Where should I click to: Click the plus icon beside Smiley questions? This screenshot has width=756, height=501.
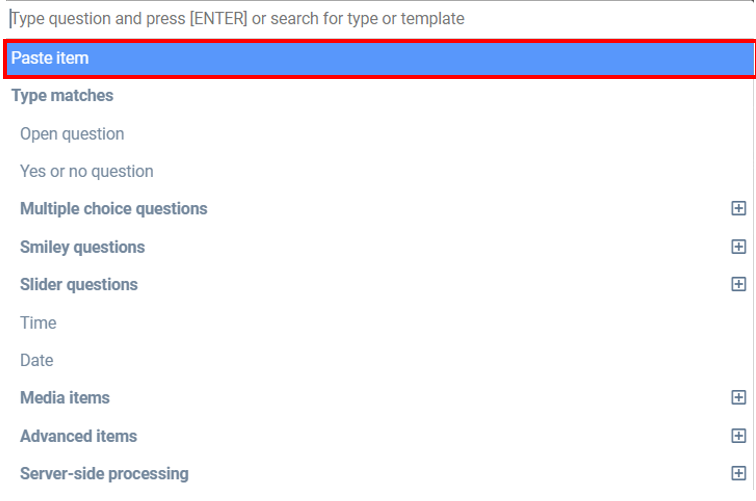click(x=738, y=247)
